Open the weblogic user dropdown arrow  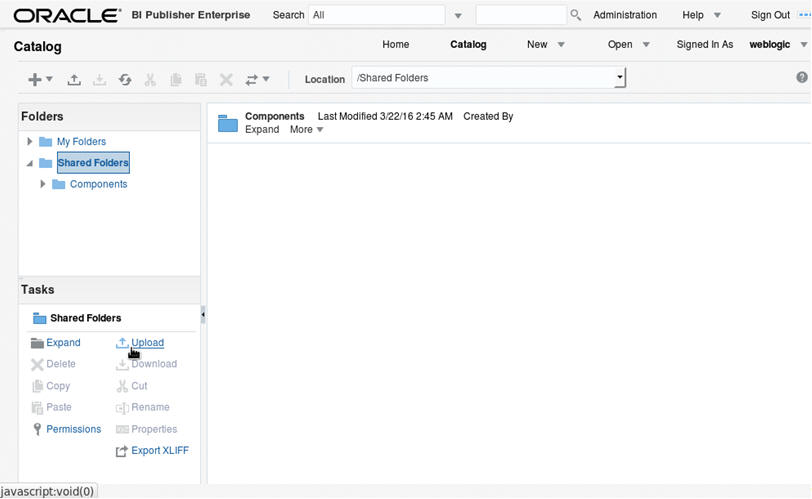pos(804,45)
